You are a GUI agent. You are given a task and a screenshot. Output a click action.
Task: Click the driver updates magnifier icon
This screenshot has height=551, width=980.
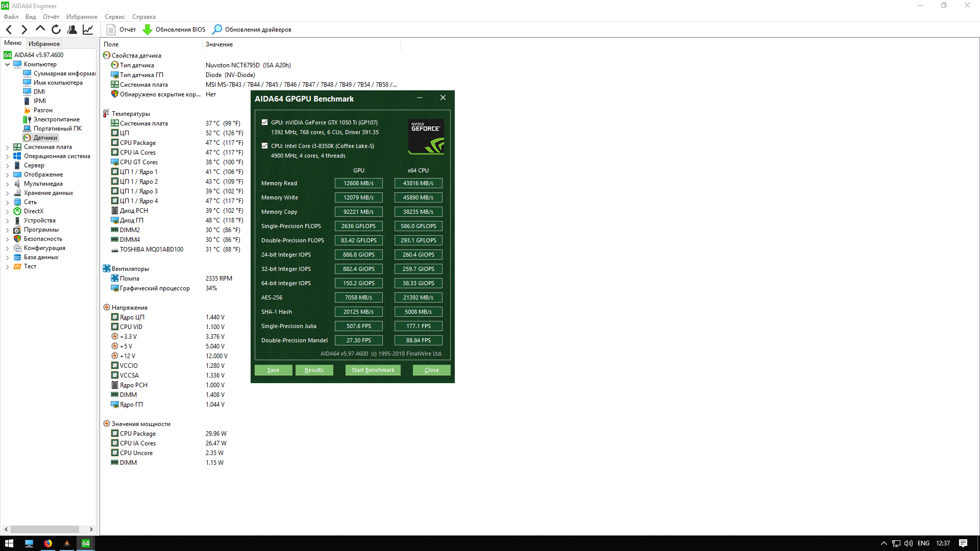click(x=217, y=30)
